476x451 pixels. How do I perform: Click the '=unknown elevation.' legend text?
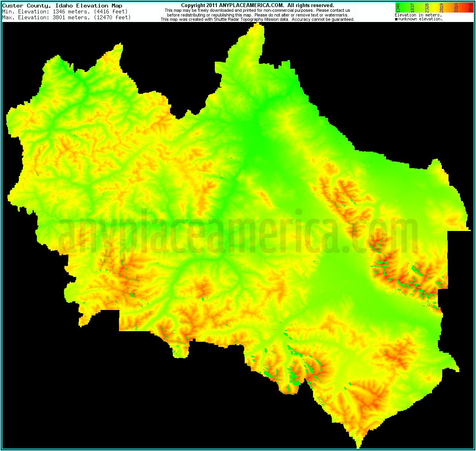420,19
